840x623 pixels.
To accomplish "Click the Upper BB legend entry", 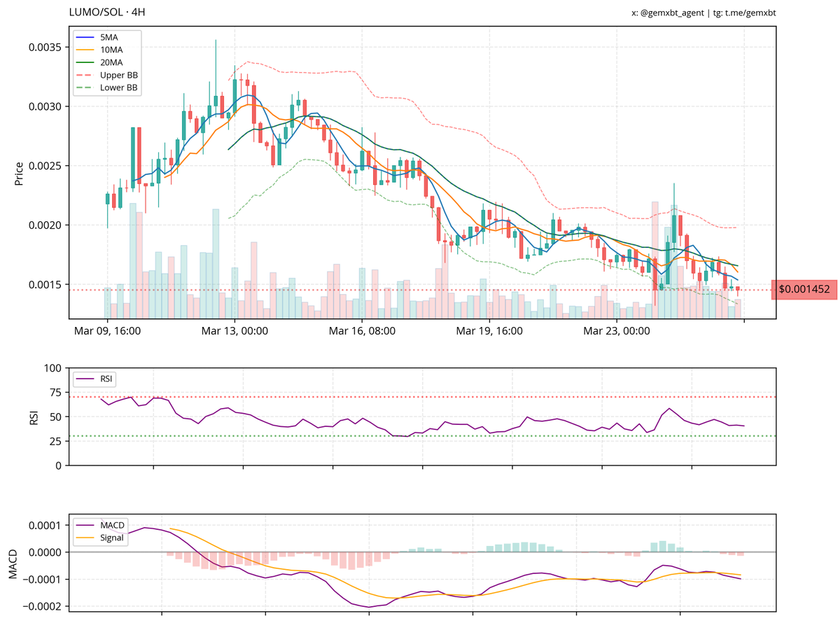I will coord(106,76).
